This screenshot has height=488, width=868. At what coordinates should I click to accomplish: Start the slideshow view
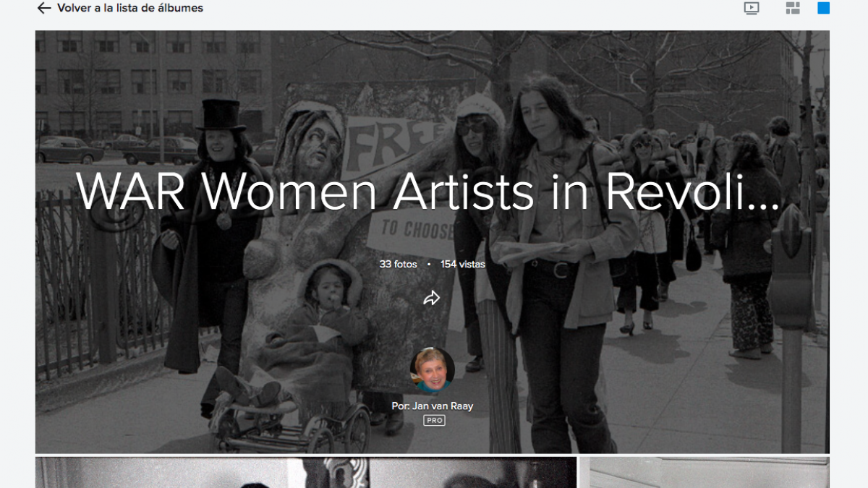click(752, 9)
